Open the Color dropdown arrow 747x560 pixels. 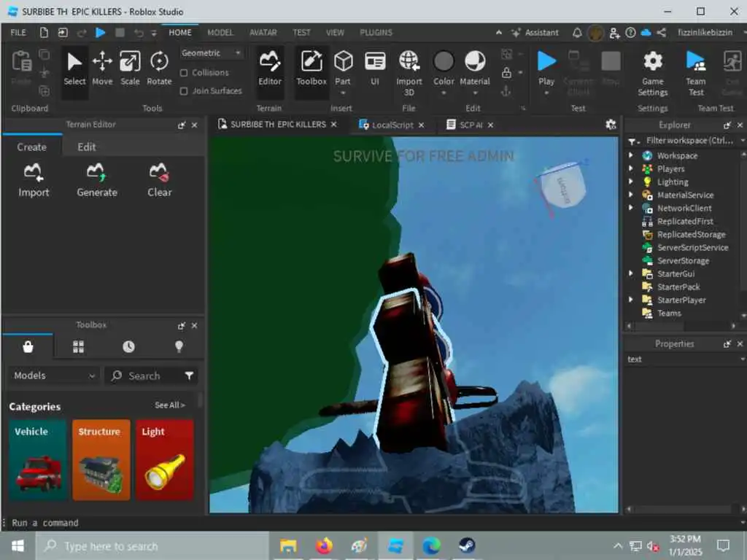click(444, 93)
